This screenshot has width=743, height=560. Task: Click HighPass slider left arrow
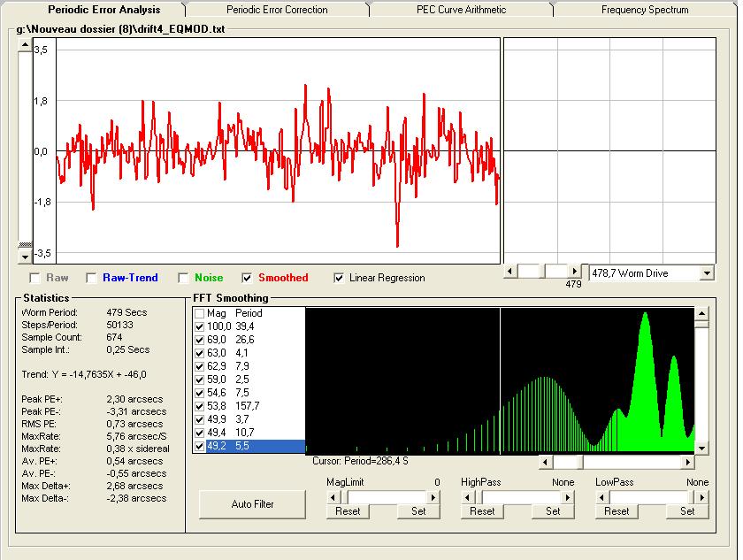tap(468, 497)
